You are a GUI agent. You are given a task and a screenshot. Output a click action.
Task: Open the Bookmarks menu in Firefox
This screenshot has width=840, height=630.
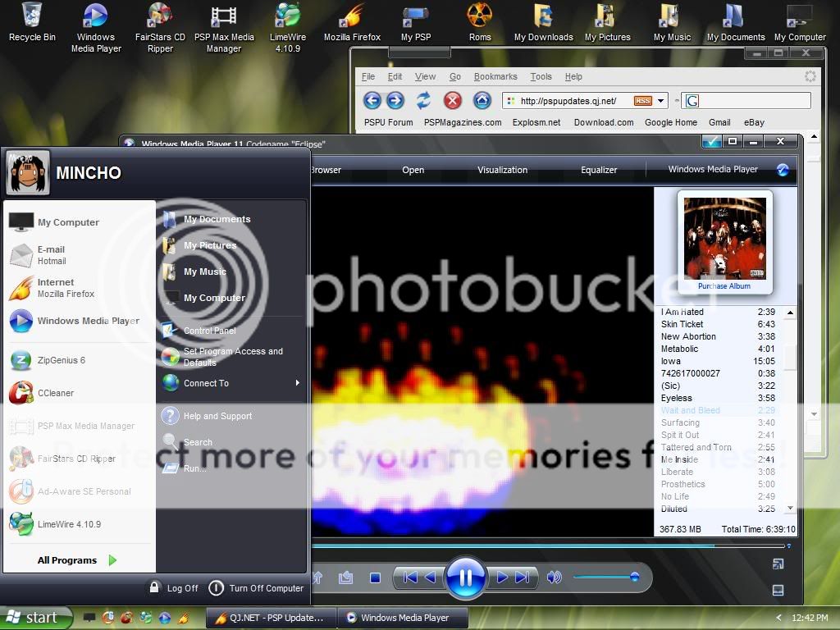[x=495, y=76]
